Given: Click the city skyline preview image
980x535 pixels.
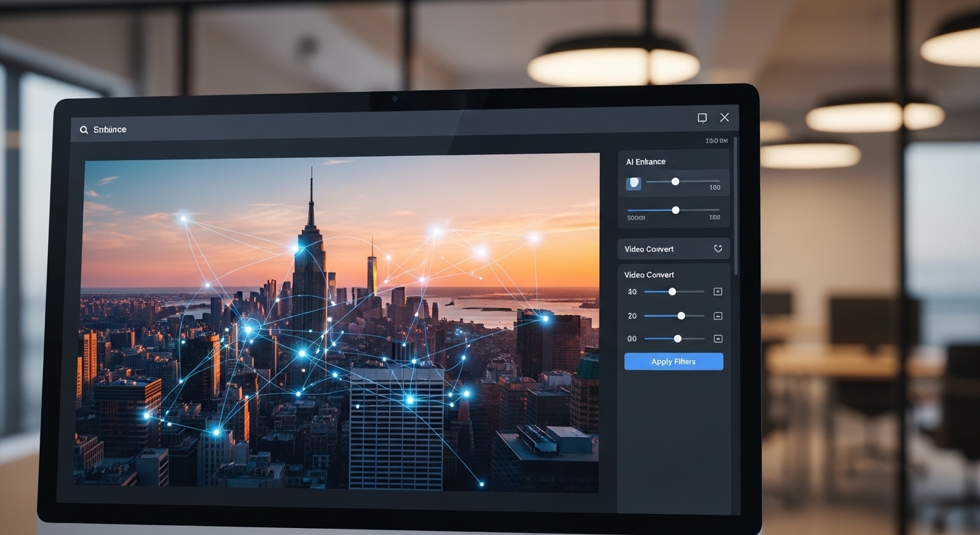Looking at the screenshot, I should click(341, 320).
